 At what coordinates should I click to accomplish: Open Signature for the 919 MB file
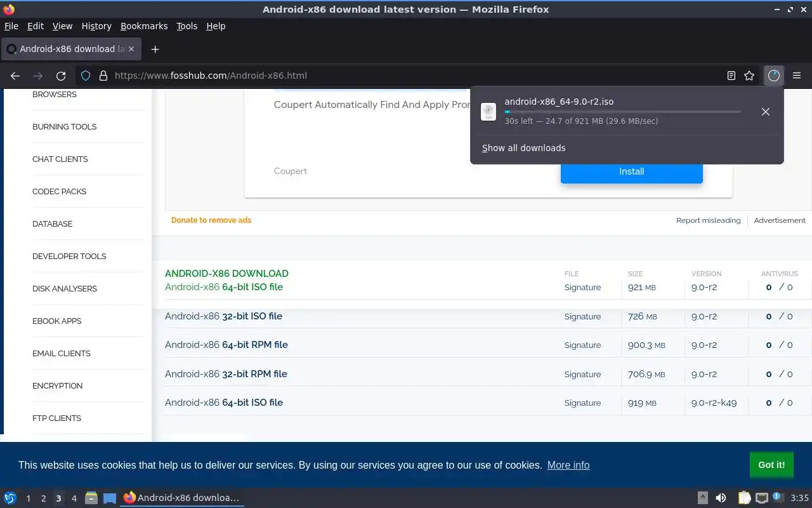click(x=582, y=403)
